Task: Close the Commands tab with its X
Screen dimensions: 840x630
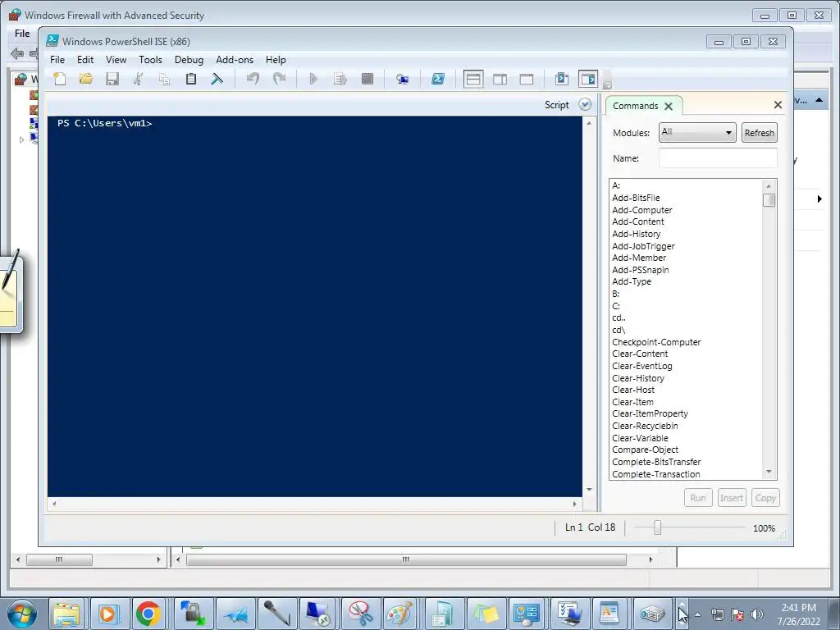Action: 669,106
